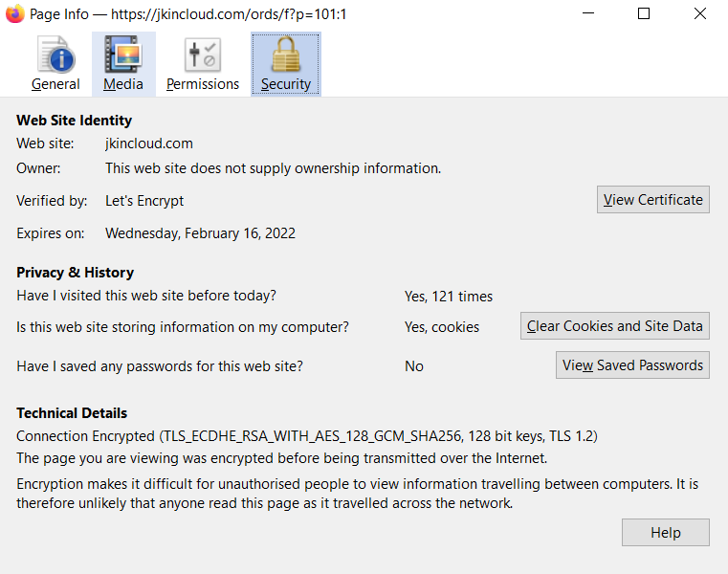Viewport: 728px width, 574px height.
Task: Open the Permissions tab
Action: point(203,64)
